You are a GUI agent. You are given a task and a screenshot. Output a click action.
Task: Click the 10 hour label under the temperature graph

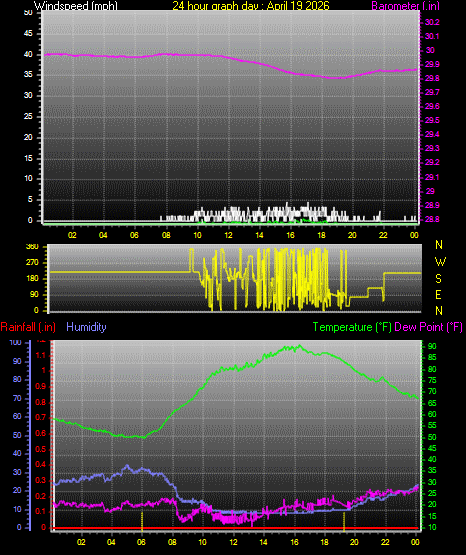click(202, 542)
